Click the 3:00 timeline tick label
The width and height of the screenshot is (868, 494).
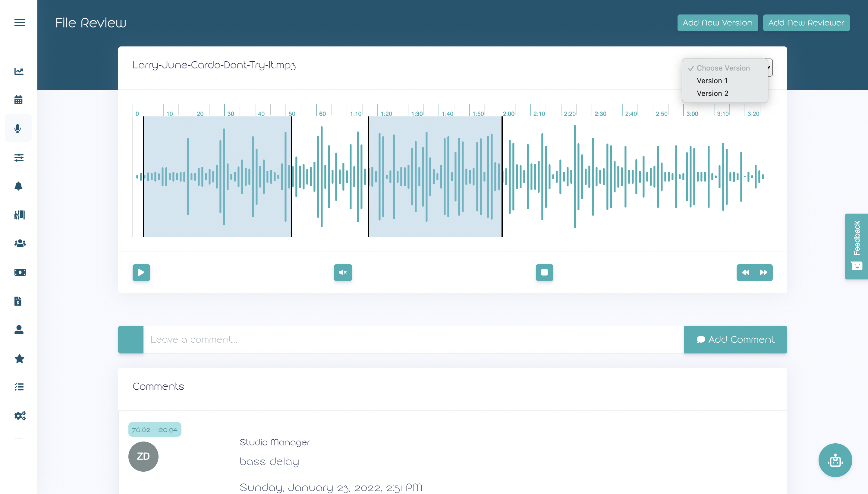(692, 114)
